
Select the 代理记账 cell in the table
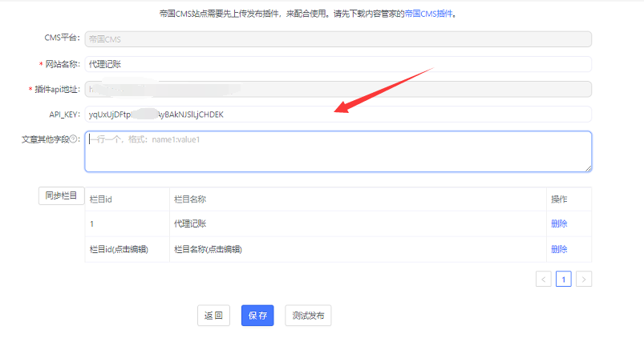tap(190, 223)
